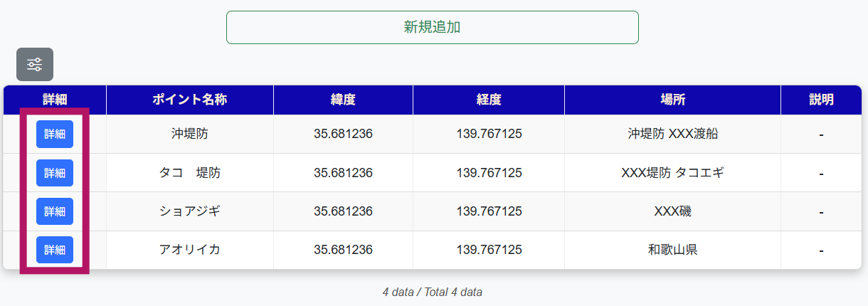The width and height of the screenshot is (868, 306).
Task: Open 詳細 for the ショアジギ row
Action: point(55,211)
